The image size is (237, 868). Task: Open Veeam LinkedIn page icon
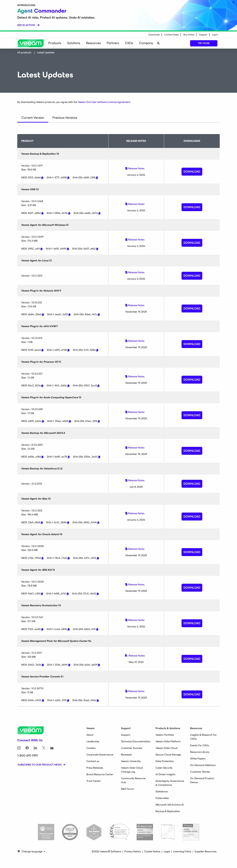35,748
